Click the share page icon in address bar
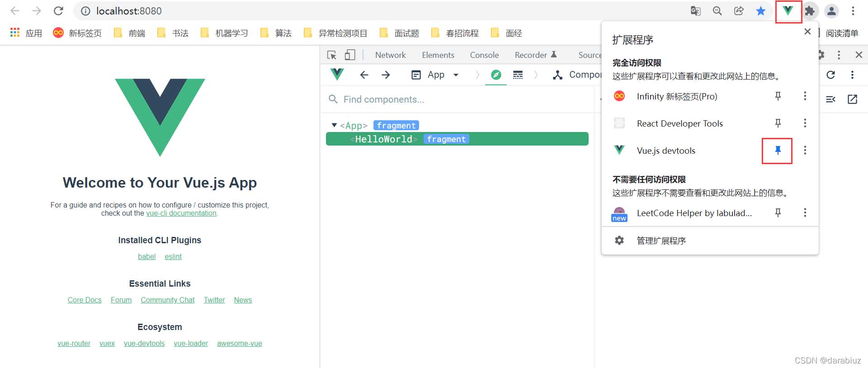The height and width of the screenshot is (368, 868). 739,11
